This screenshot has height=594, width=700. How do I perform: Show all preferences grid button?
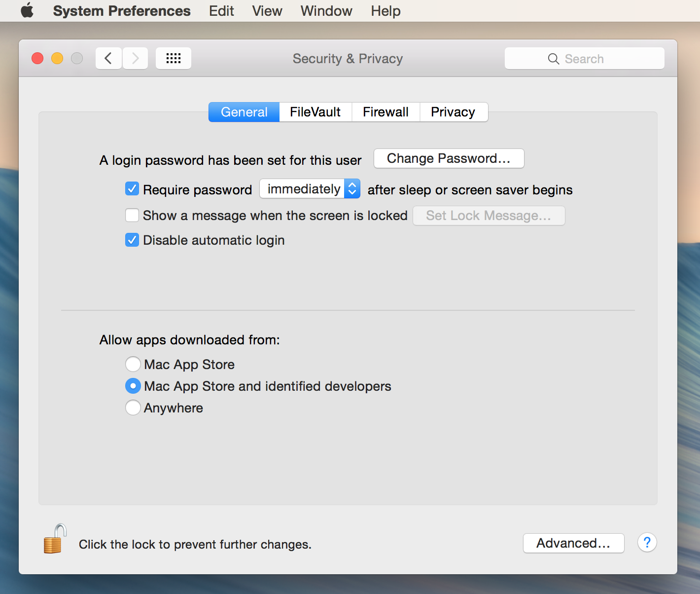(174, 59)
